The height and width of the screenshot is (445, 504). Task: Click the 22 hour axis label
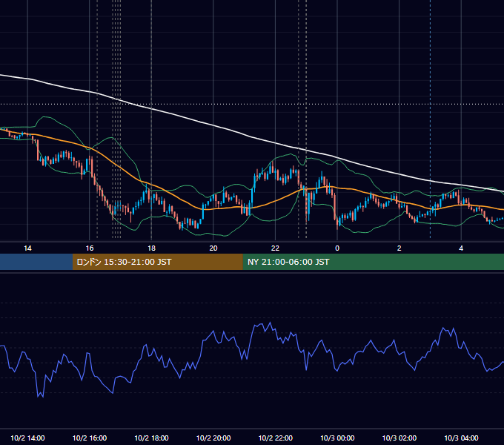pyautogui.click(x=275, y=248)
